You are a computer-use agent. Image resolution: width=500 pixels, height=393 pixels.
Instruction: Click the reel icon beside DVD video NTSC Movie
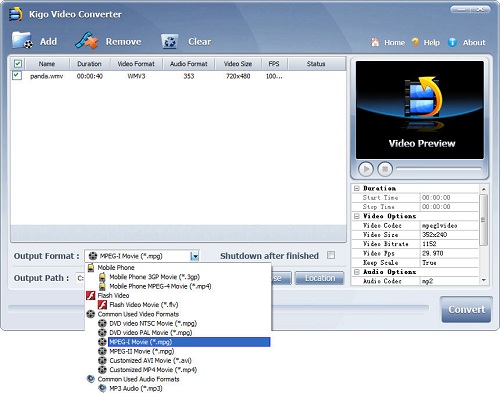(x=102, y=323)
